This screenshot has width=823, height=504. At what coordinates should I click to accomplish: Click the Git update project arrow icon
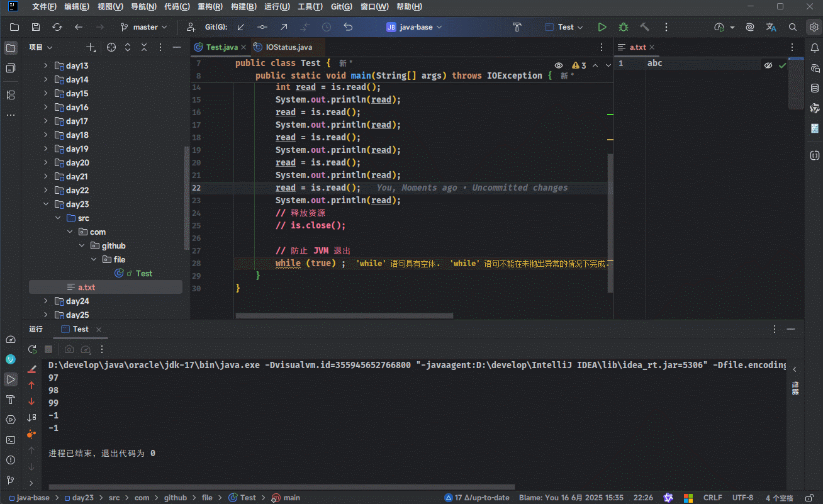coord(241,27)
